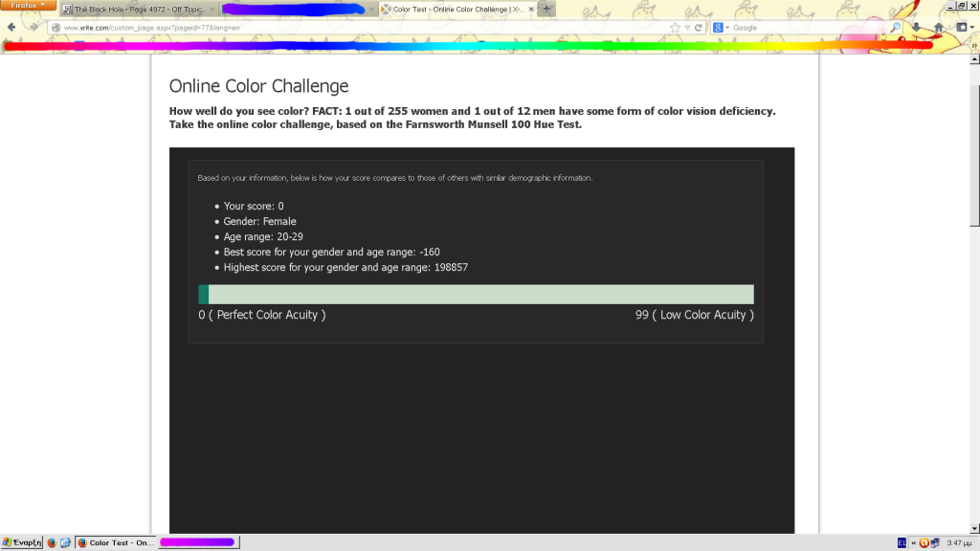This screenshot has height=551, width=980.
Task: Open the Downloads arrow icon
Action: (916, 26)
